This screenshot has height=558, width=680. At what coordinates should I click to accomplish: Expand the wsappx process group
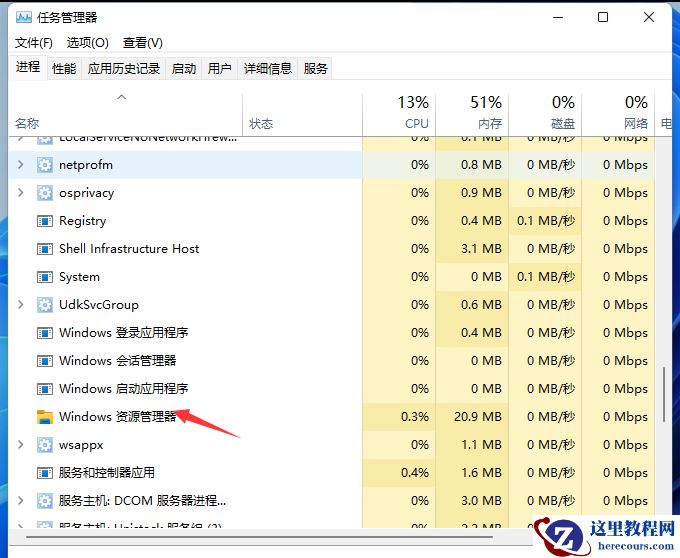(20, 444)
